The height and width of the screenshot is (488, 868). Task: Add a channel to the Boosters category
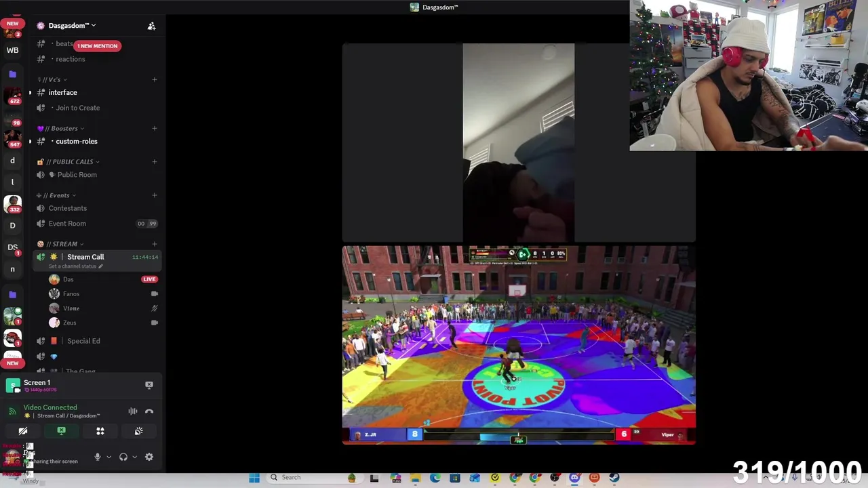pyautogui.click(x=154, y=128)
